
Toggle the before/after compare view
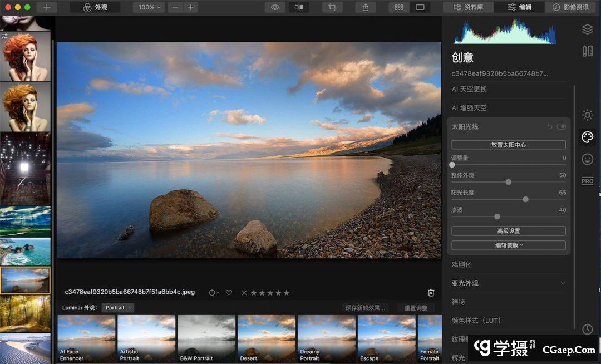(299, 7)
